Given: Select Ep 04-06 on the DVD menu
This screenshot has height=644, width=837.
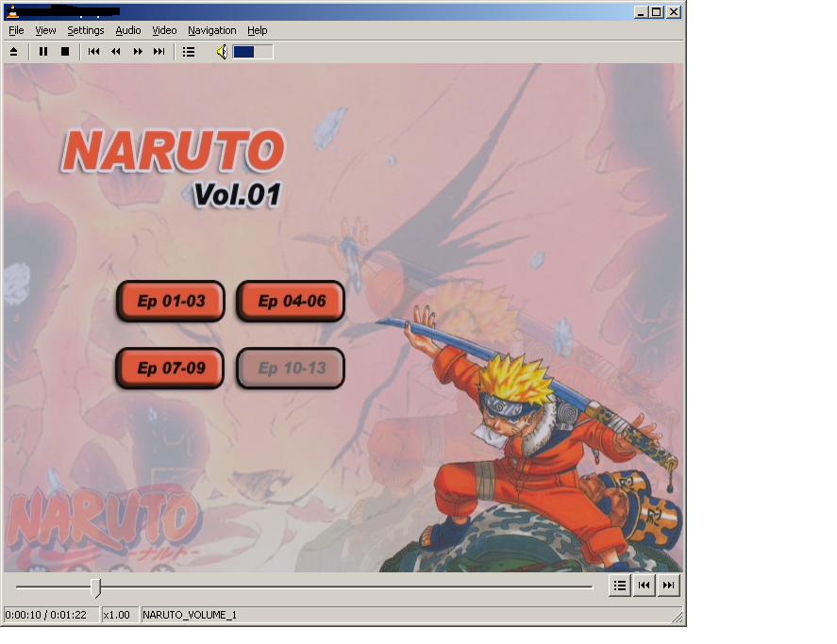Looking at the screenshot, I should click(x=291, y=301).
